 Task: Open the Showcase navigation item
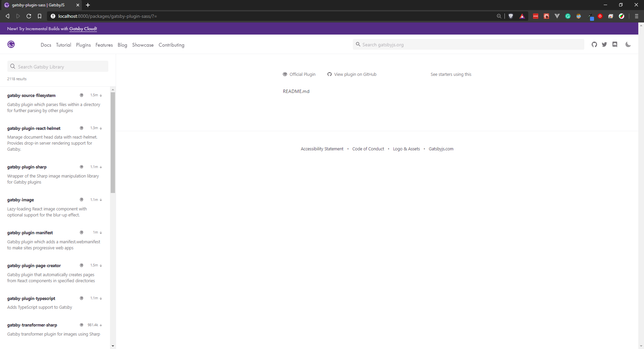click(x=143, y=45)
